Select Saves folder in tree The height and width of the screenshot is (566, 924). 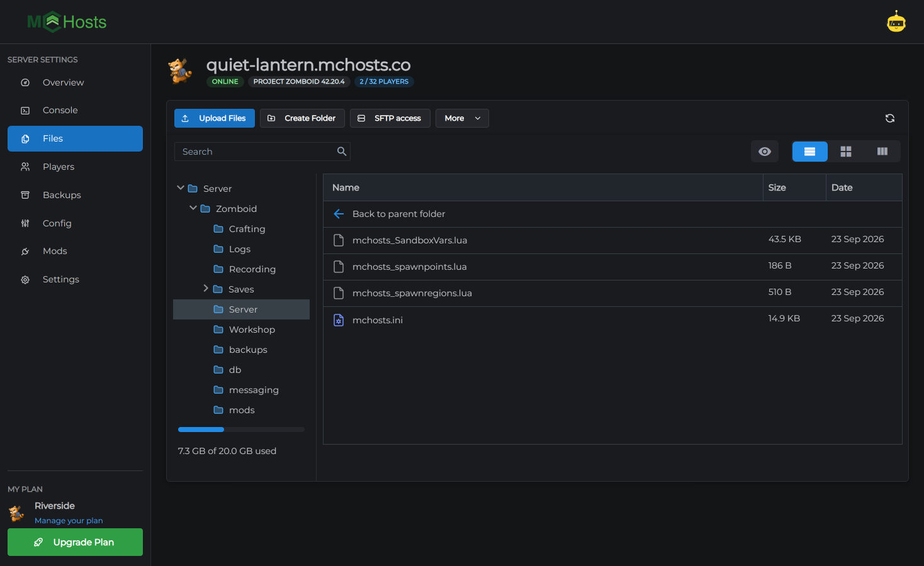(241, 289)
